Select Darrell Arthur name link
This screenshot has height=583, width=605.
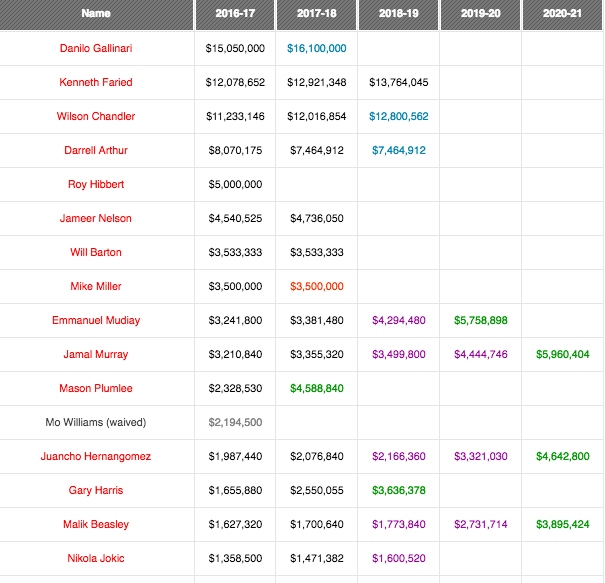(x=96, y=150)
